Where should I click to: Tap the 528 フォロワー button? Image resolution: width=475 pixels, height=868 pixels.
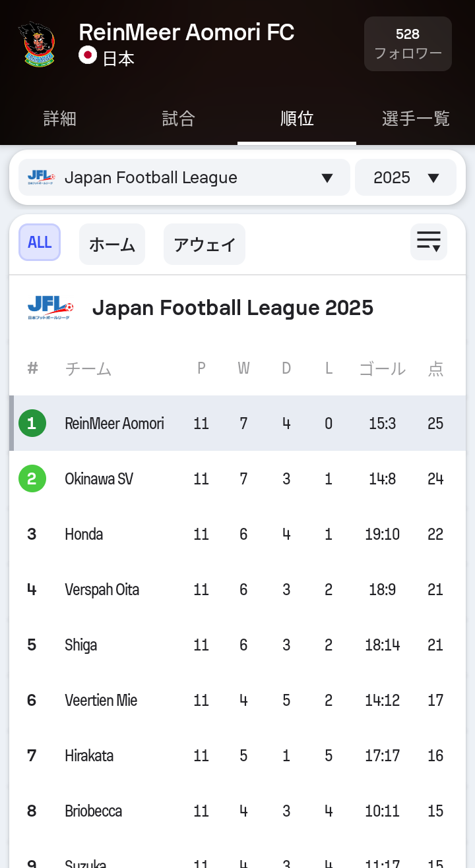pyautogui.click(x=408, y=43)
